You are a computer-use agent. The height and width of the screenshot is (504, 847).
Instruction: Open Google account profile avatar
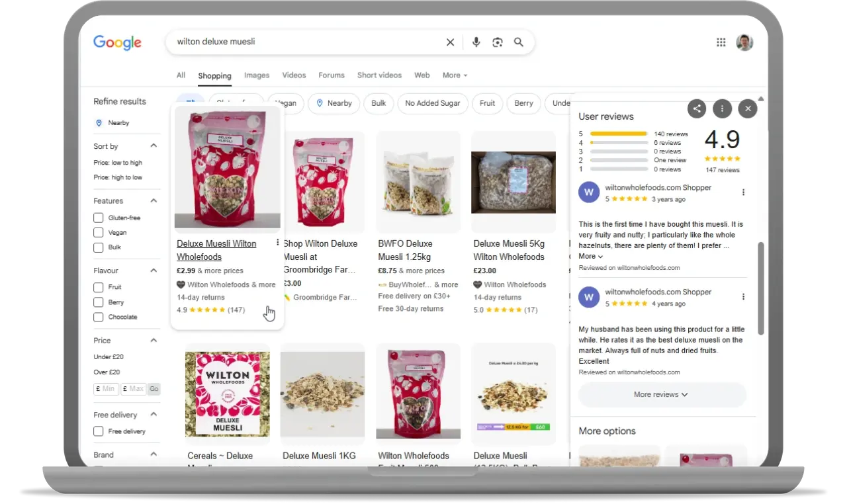[744, 42]
